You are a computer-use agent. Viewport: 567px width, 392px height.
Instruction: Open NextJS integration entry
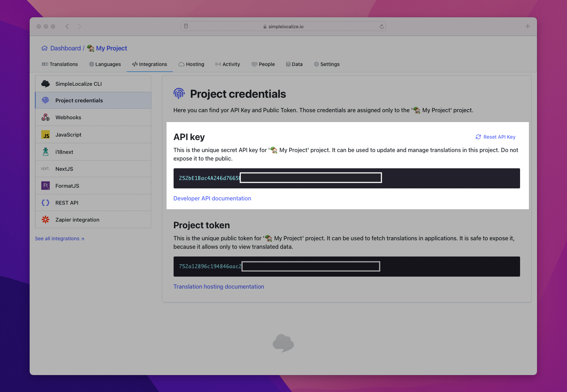[93, 169]
